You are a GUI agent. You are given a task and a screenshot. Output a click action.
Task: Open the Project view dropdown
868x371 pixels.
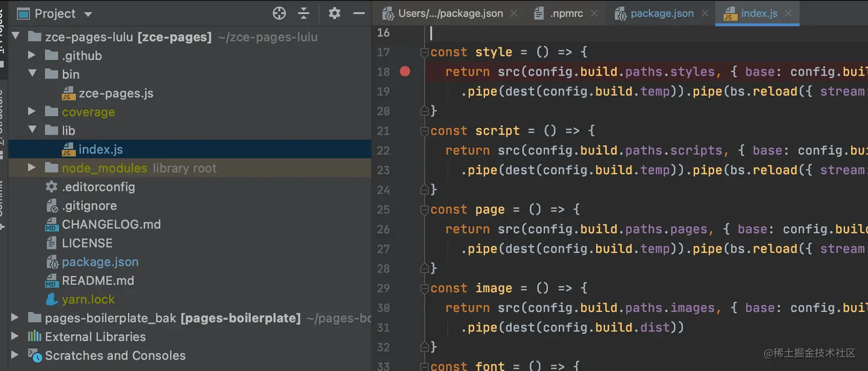(x=88, y=14)
